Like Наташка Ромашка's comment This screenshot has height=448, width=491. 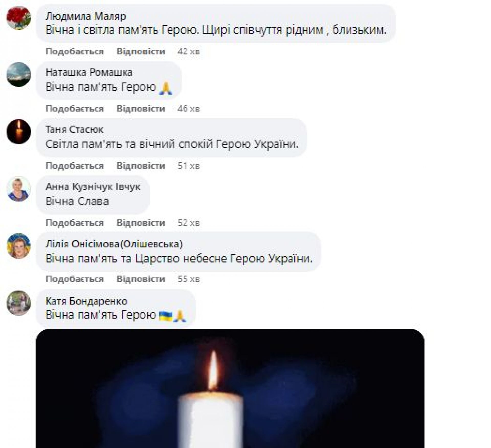coord(74,108)
